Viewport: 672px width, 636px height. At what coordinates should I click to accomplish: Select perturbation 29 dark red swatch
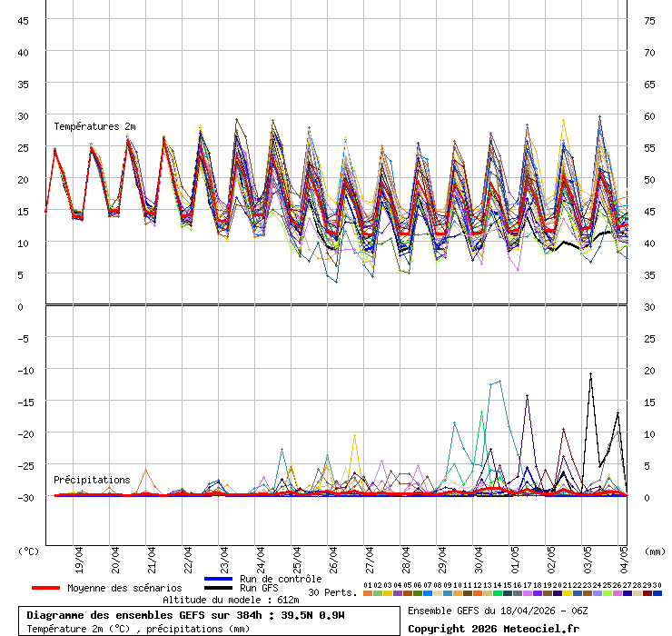pos(647,593)
